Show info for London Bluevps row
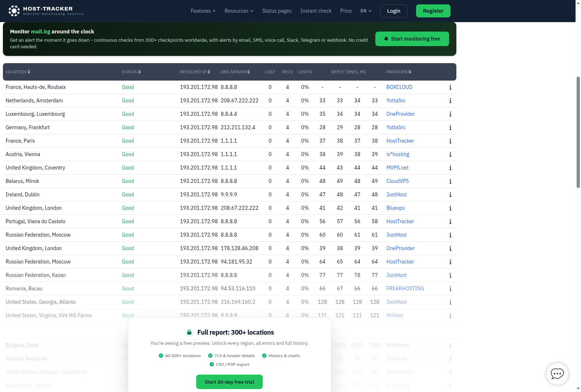 [x=450, y=208]
